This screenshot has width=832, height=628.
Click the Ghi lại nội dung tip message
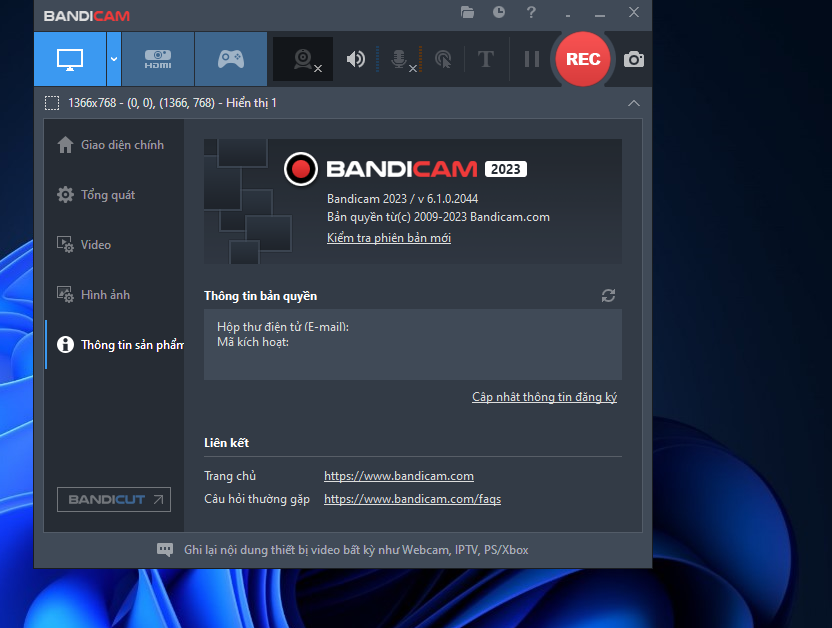[x=356, y=550]
